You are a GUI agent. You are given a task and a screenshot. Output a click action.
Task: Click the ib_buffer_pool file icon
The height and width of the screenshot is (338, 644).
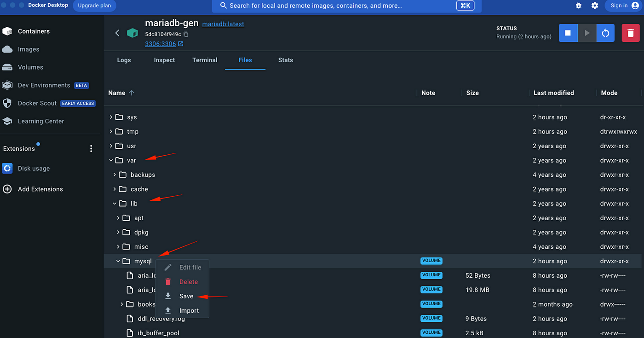[x=130, y=333]
